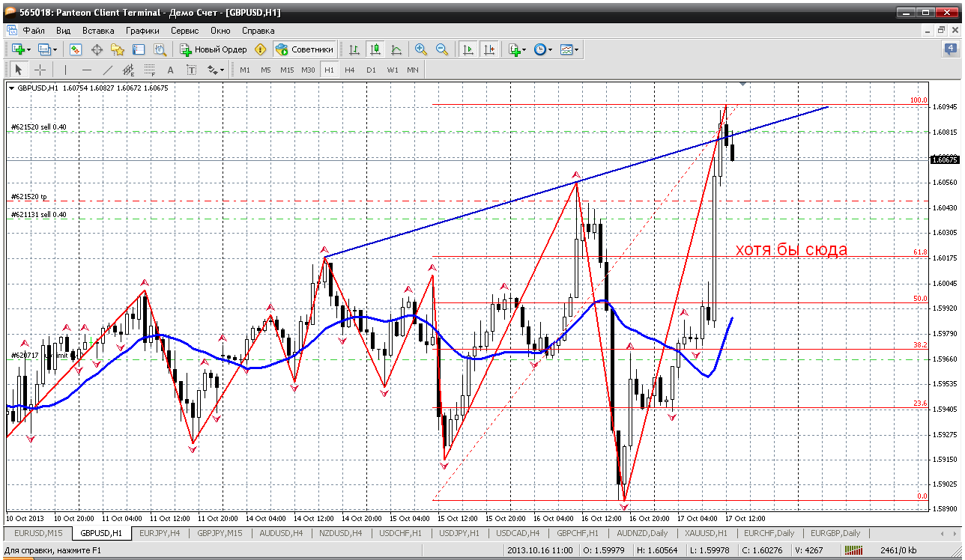Draw a horizontal line tool
Viewport: 965px width, 560px height.
tap(86, 70)
